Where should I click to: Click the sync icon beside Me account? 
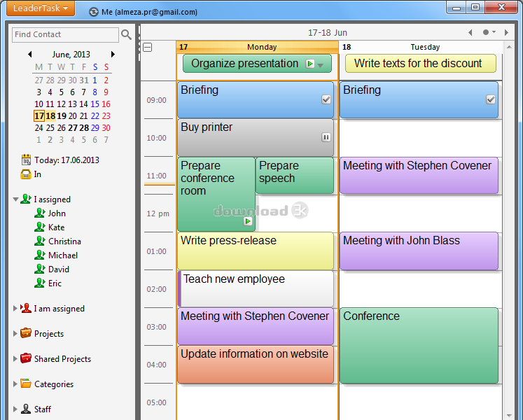[x=94, y=12]
